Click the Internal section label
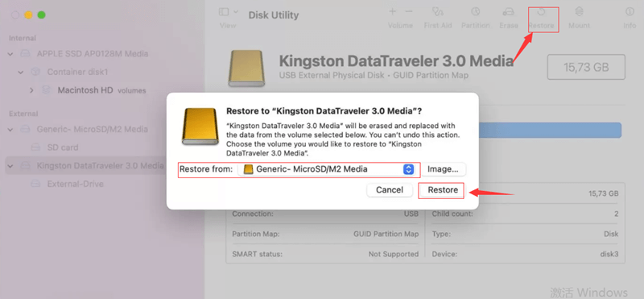 tap(23, 38)
